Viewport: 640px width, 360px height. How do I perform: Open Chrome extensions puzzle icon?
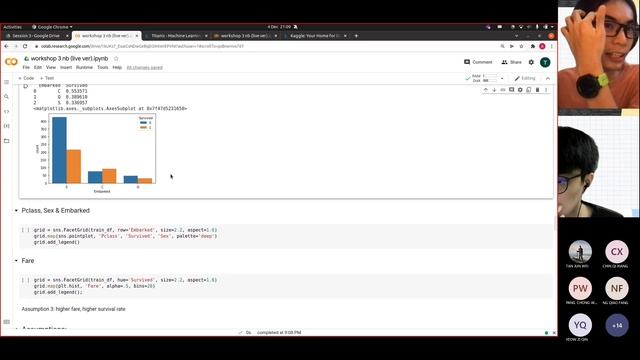click(533, 46)
